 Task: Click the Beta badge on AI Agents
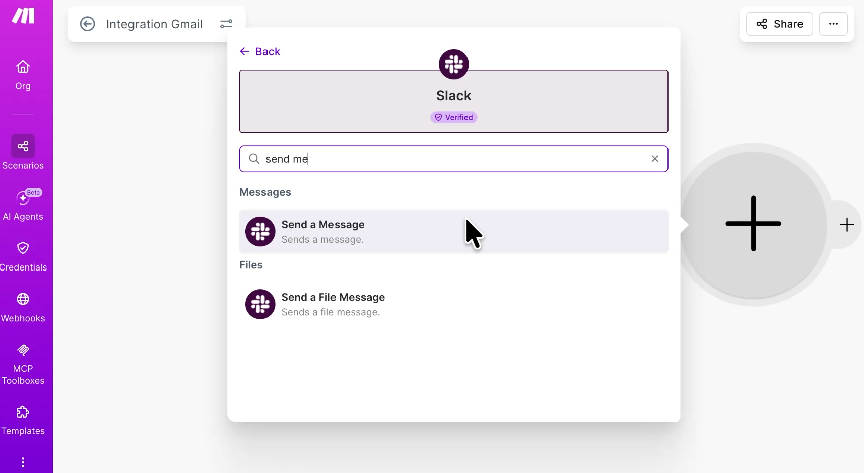34,193
